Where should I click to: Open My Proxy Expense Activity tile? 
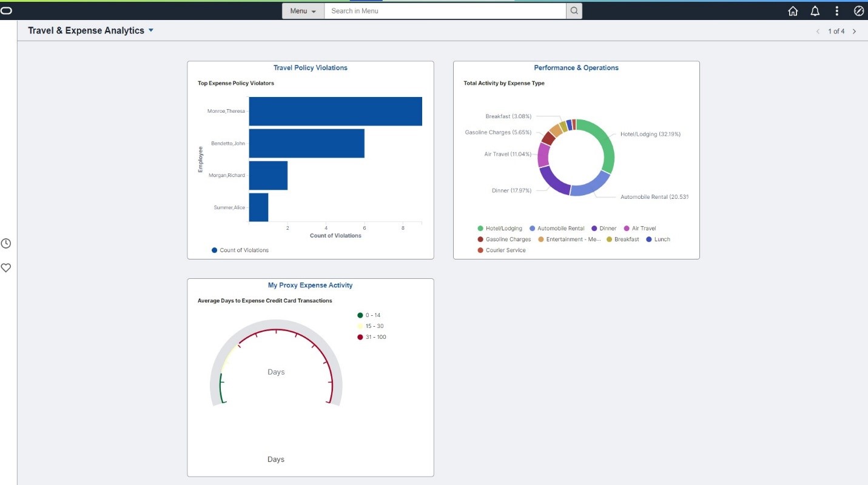click(x=311, y=285)
